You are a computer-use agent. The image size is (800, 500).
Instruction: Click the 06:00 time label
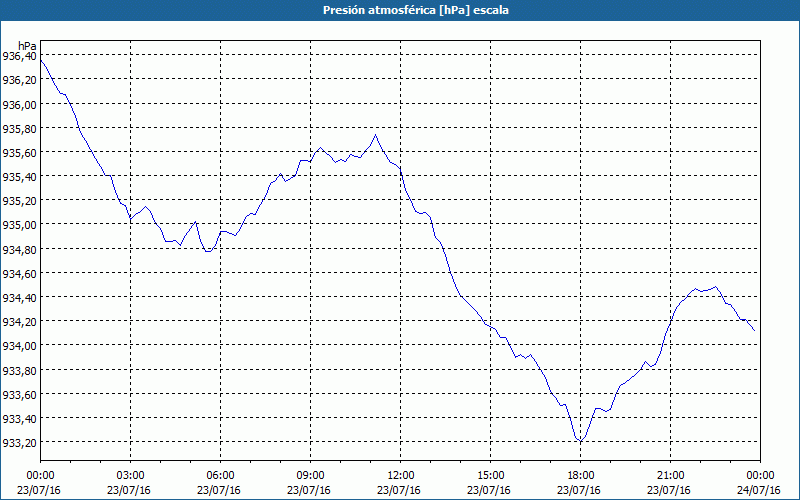point(220,476)
